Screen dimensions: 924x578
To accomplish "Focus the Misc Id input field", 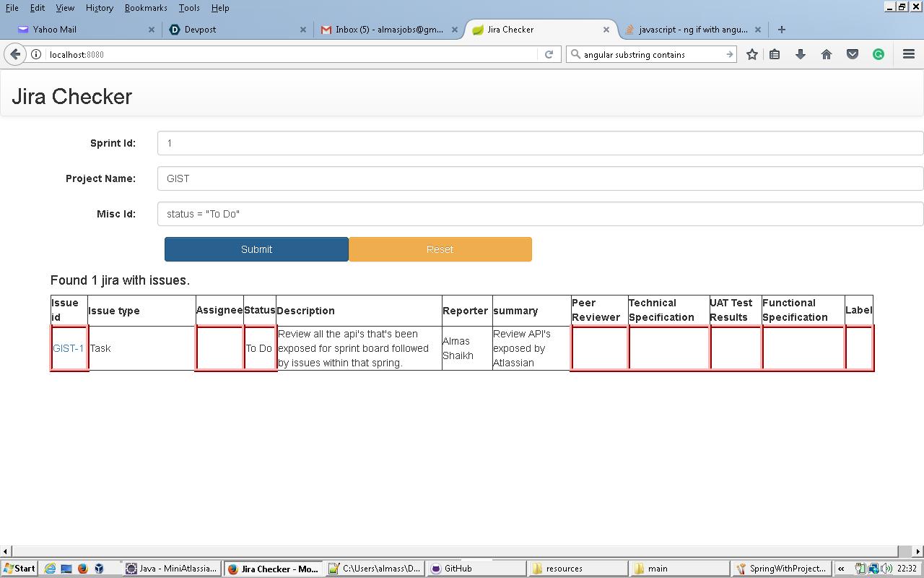I will (x=540, y=214).
